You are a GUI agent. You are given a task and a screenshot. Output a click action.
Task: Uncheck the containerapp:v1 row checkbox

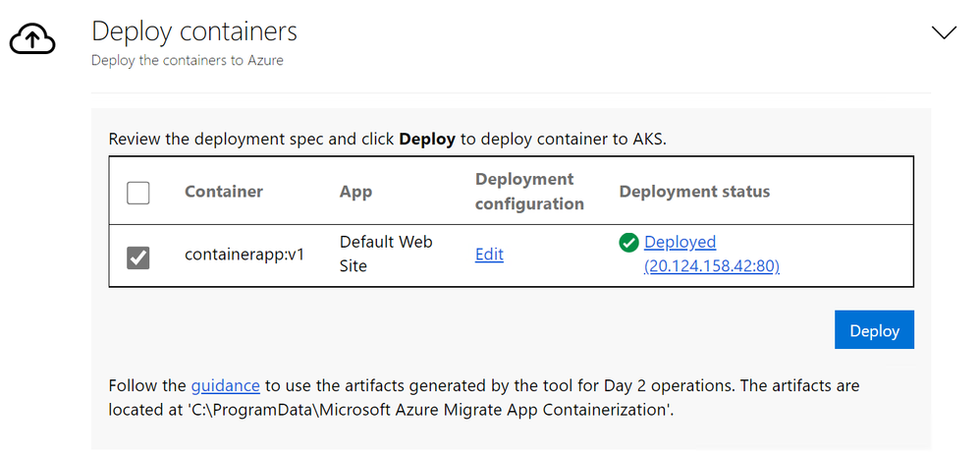138,257
